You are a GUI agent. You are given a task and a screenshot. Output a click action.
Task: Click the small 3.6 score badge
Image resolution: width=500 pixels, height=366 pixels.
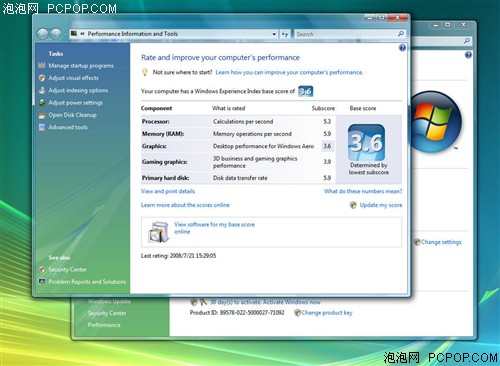[x=306, y=91]
